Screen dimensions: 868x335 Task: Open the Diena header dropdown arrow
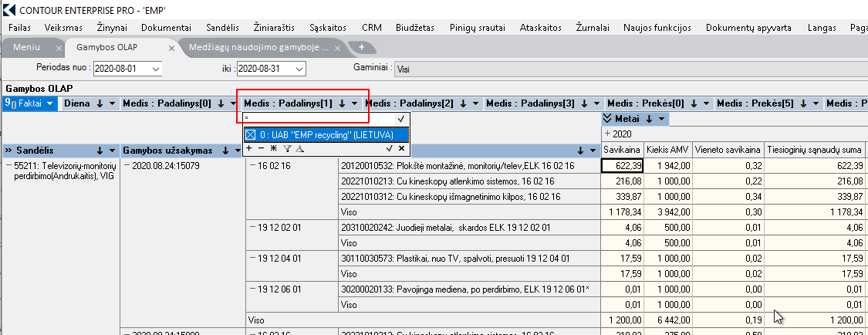coord(113,103)
